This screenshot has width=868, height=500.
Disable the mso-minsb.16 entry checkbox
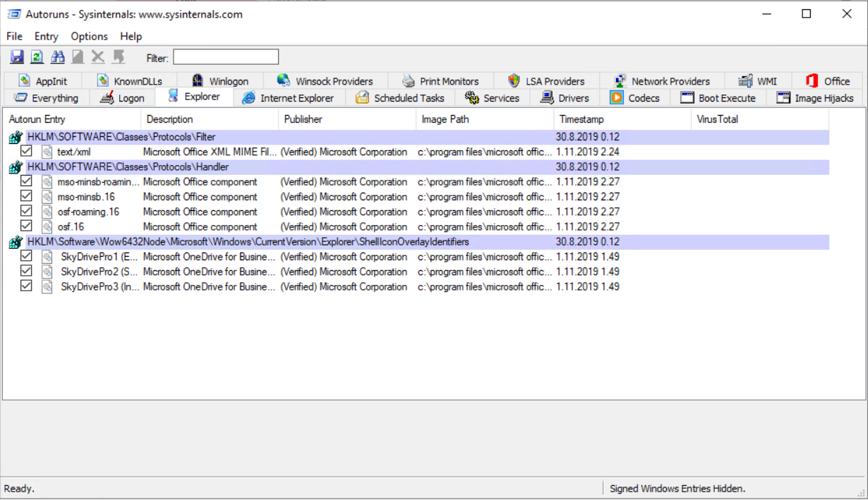pos(26,196)
